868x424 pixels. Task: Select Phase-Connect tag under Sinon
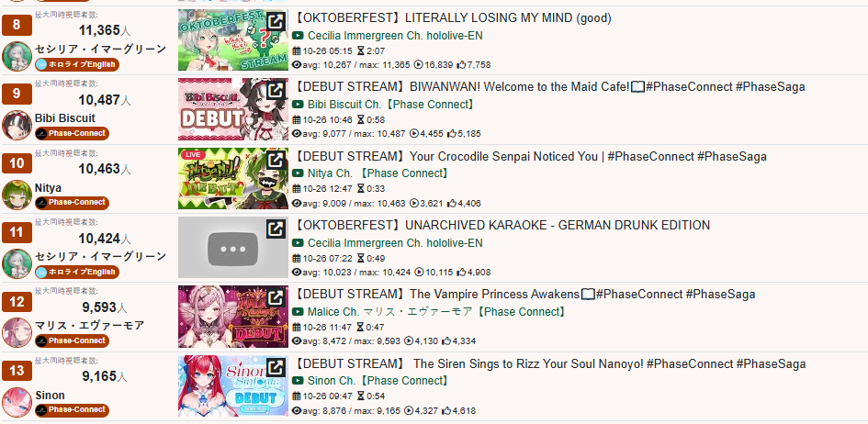click(72, 409)
